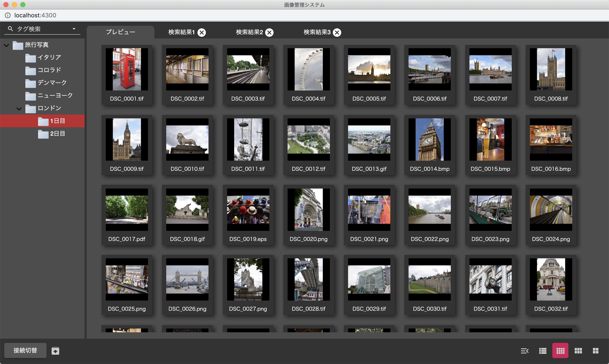Close the 検索結果2 tab

pos(269,32)
